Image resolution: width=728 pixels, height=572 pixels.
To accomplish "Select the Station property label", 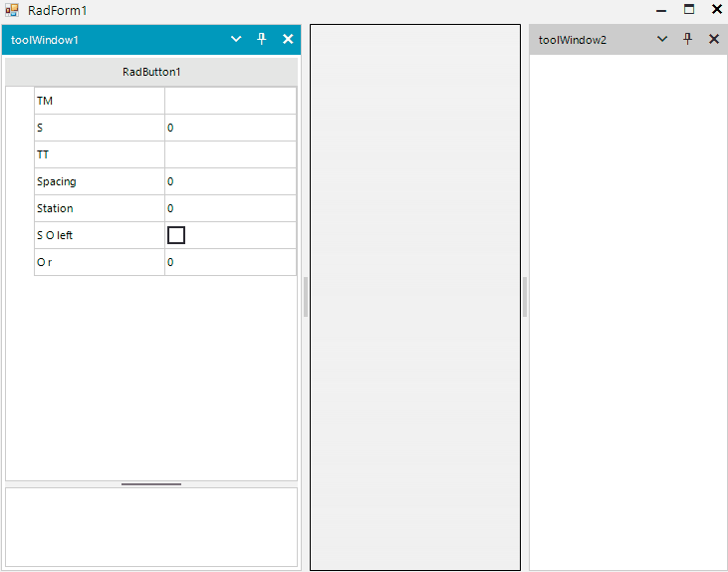I will [x=100, y=208].
